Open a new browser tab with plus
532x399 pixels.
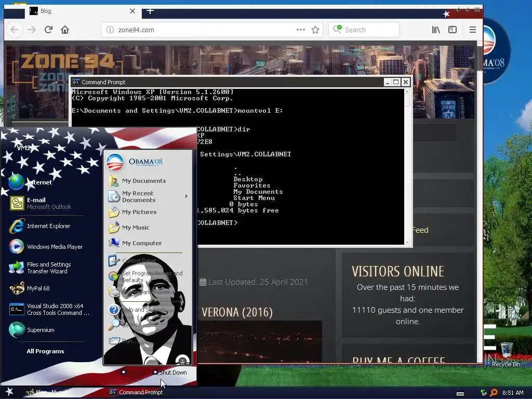coord(150,11)
